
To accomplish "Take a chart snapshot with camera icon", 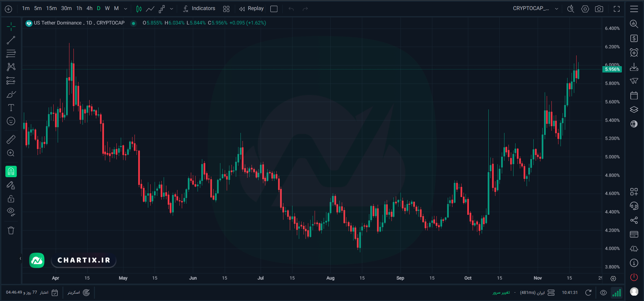I will coord(599,9).
